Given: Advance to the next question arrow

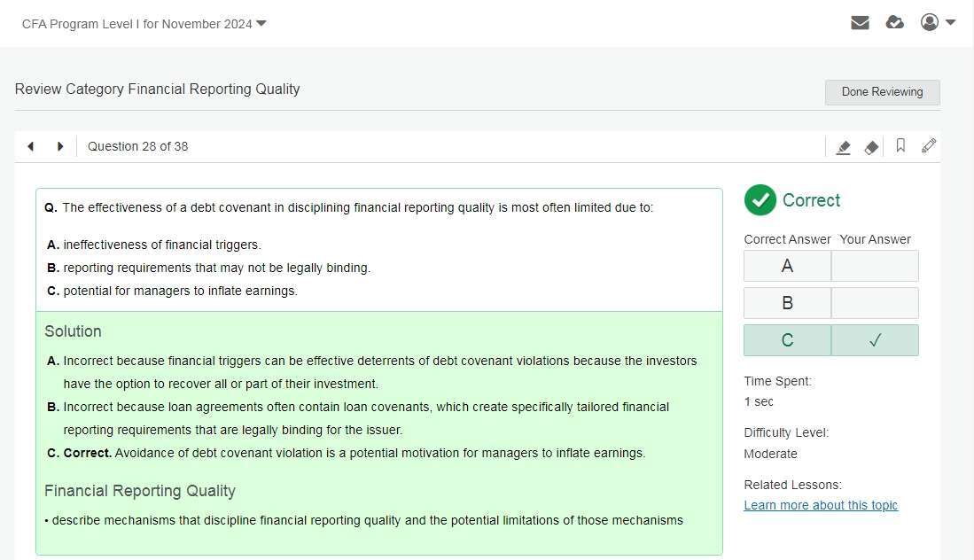Looking at the screenshot, I should coord(60,146).
